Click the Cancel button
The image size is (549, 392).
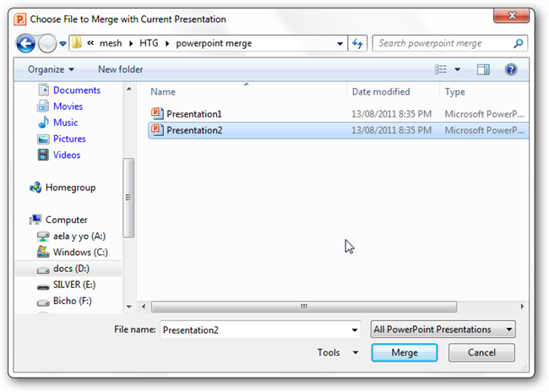pos(481,352)
